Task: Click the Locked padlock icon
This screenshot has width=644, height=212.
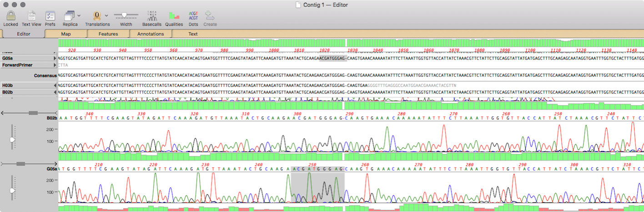Action: point(10,16)
